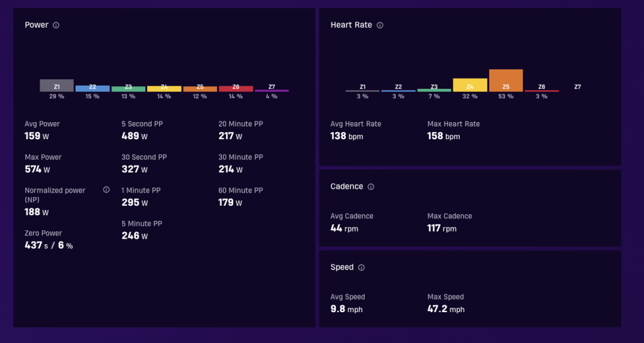
Task: Select the green Z3 heart rate bar
Action: 434,90
